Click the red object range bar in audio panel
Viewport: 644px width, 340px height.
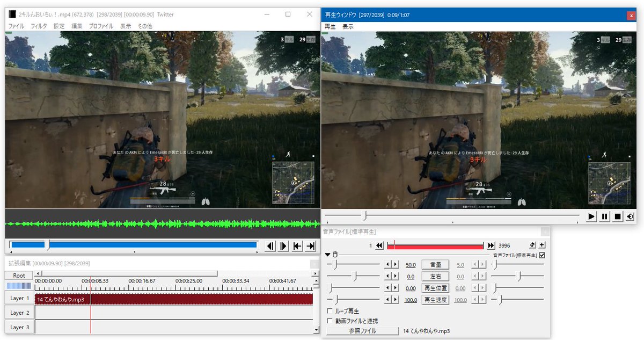tap(435, 245)
